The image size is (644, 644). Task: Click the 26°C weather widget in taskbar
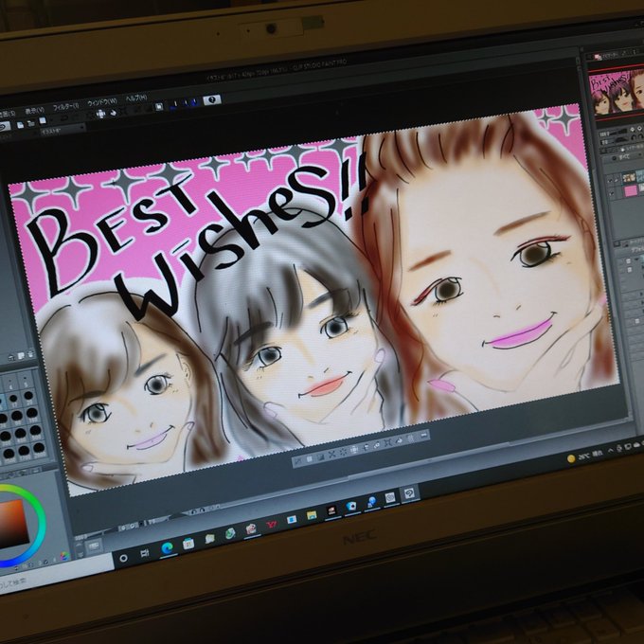584,456
